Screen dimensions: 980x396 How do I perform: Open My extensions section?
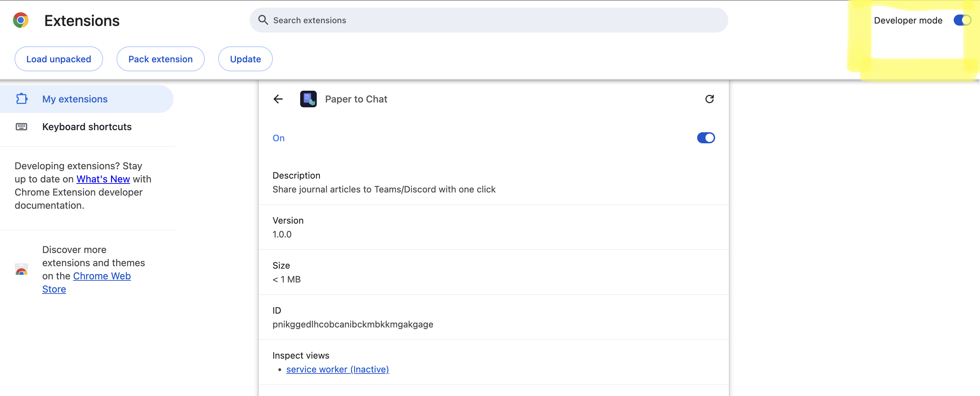(x=75, y=99)
